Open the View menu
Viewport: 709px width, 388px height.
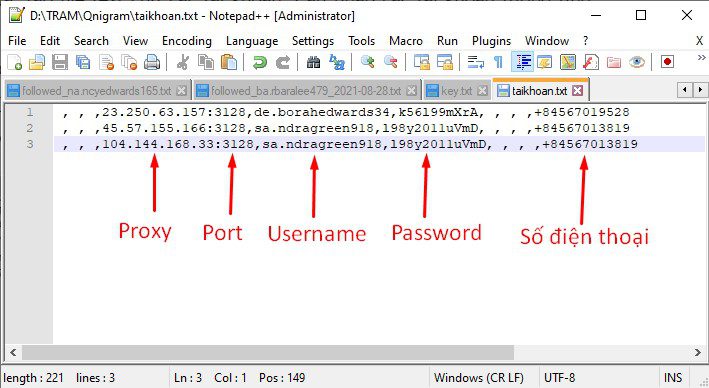[135, 41]
